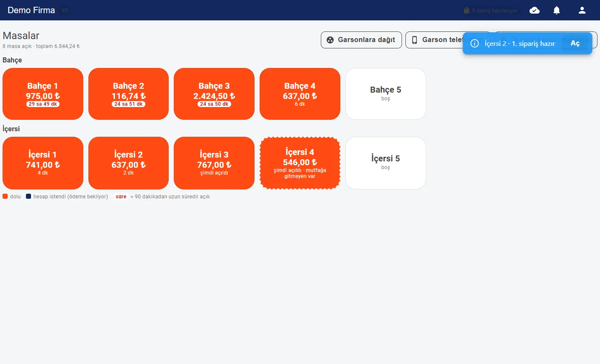Open the user account icon
Viewport: 600px width, 364px height.
point(582,10)
